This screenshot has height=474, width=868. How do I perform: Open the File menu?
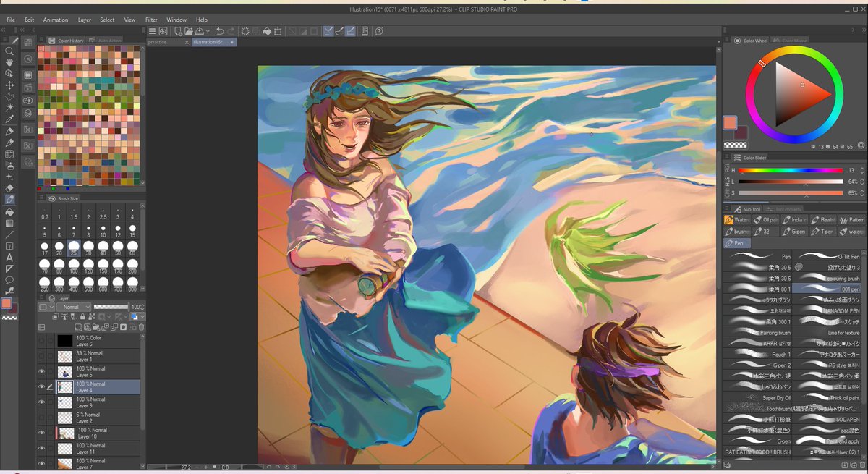(x=11, y=20)
